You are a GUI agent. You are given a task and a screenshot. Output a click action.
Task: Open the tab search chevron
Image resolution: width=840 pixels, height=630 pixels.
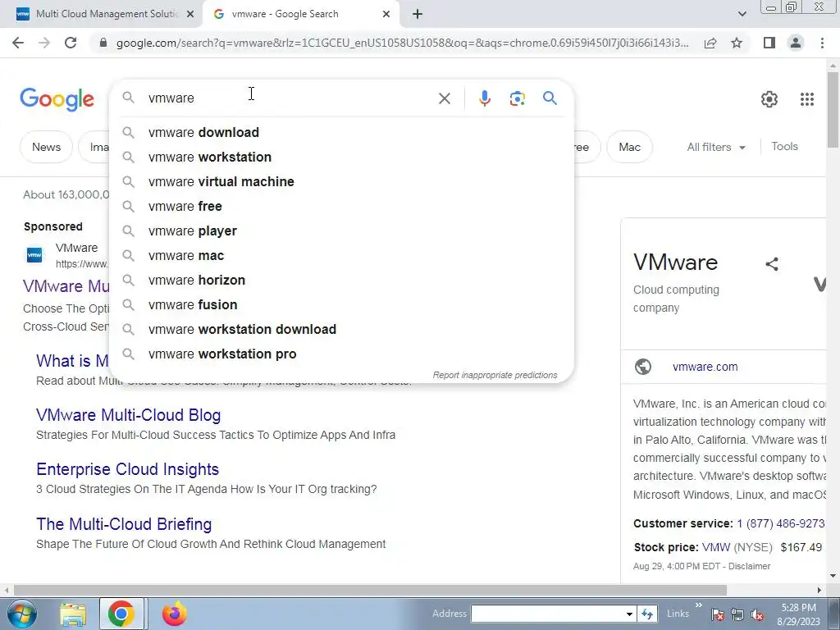click(x=742, y=14)
